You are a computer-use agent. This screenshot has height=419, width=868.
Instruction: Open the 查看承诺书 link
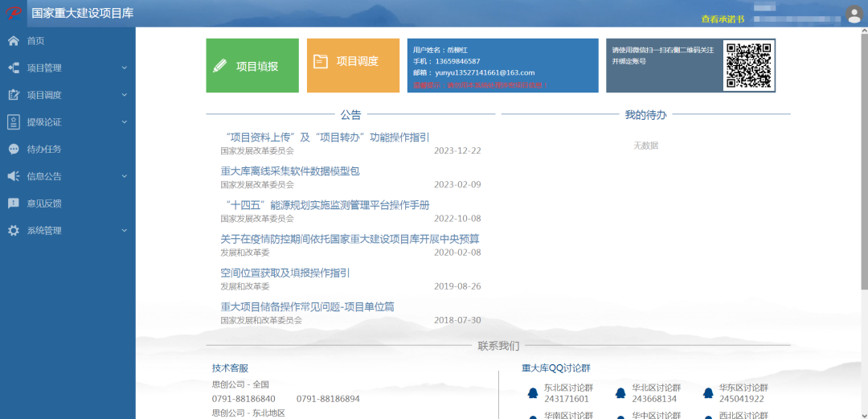[723, 18]
